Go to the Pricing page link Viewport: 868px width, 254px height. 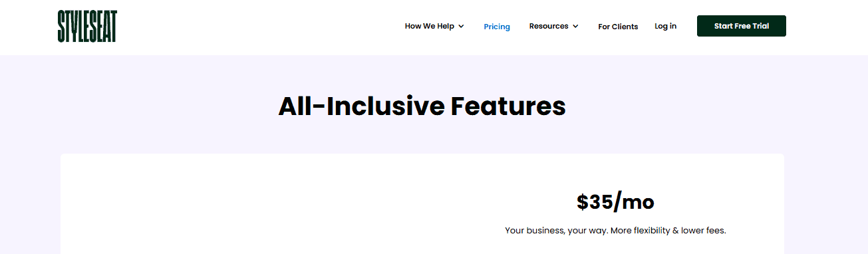[497, 27]
